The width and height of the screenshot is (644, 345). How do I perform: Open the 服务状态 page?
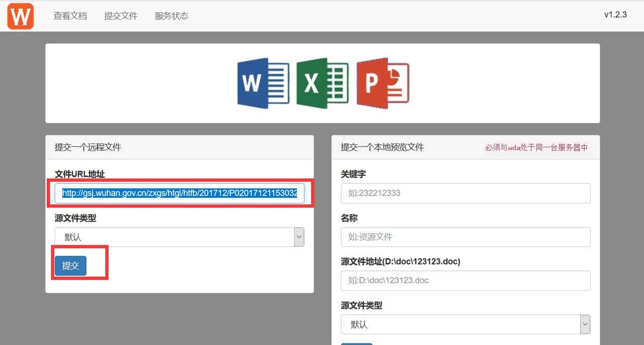[171, 16]
